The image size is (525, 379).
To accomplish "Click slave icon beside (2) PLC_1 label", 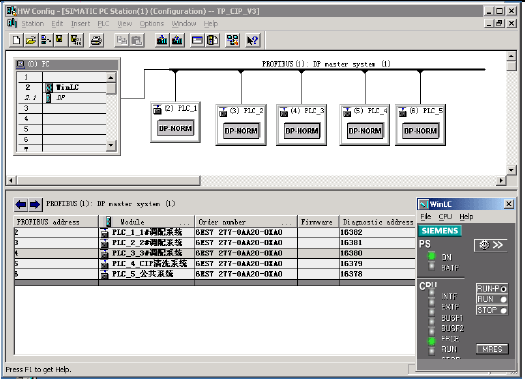I will pos(157,109).
